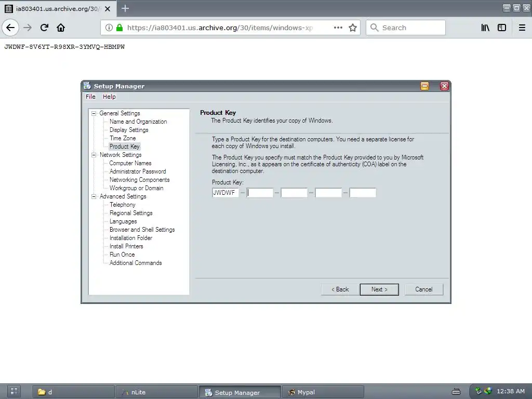
Task: Click the green padlock security icon
Action: pos(119,28)
